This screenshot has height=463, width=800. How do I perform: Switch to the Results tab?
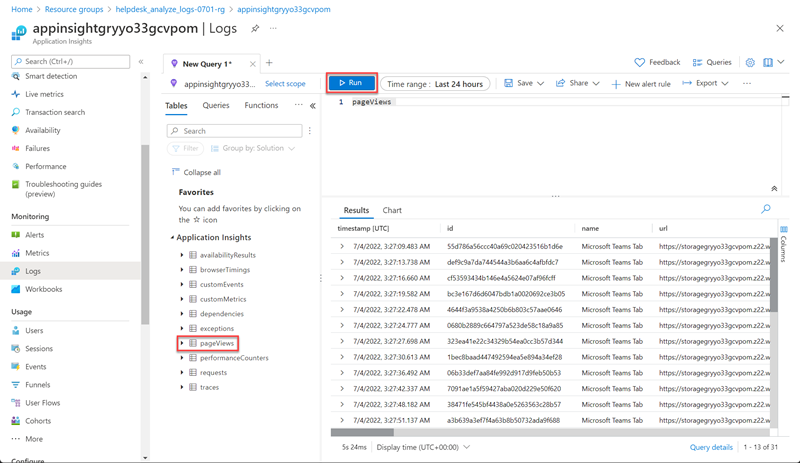pos(356,210)
